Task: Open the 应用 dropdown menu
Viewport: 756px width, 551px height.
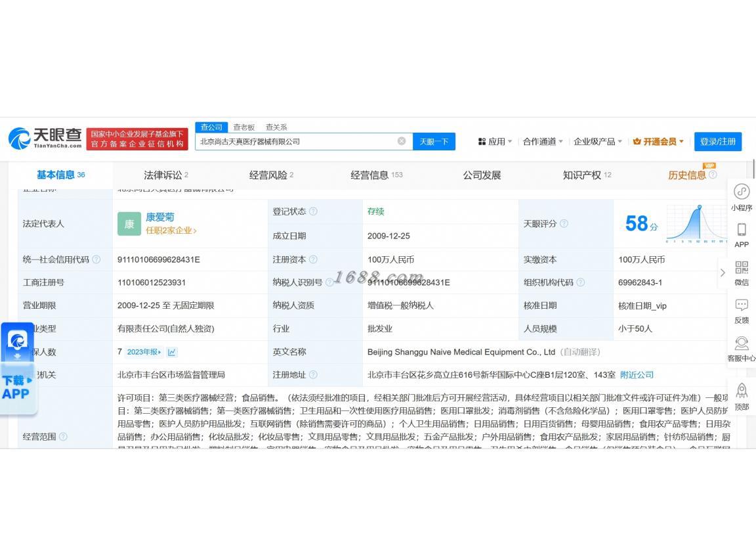Action: [x=495, y=141]
